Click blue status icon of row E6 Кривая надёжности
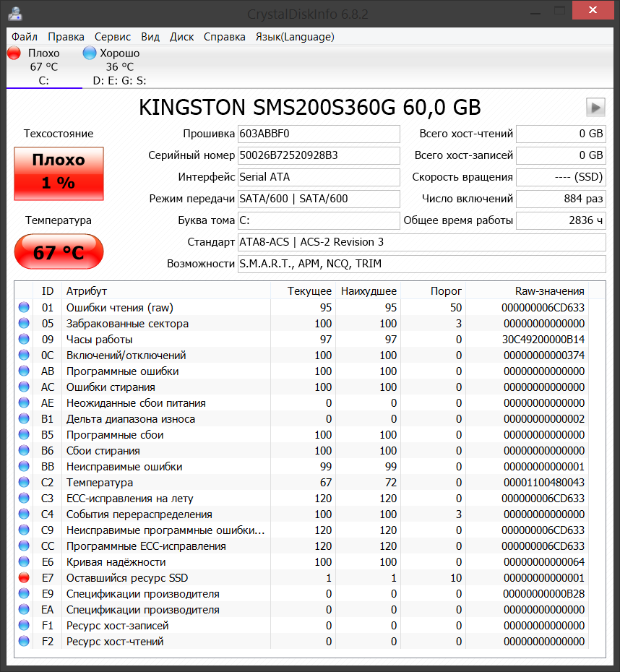This screenshot has height=672, width=620. 24,561
